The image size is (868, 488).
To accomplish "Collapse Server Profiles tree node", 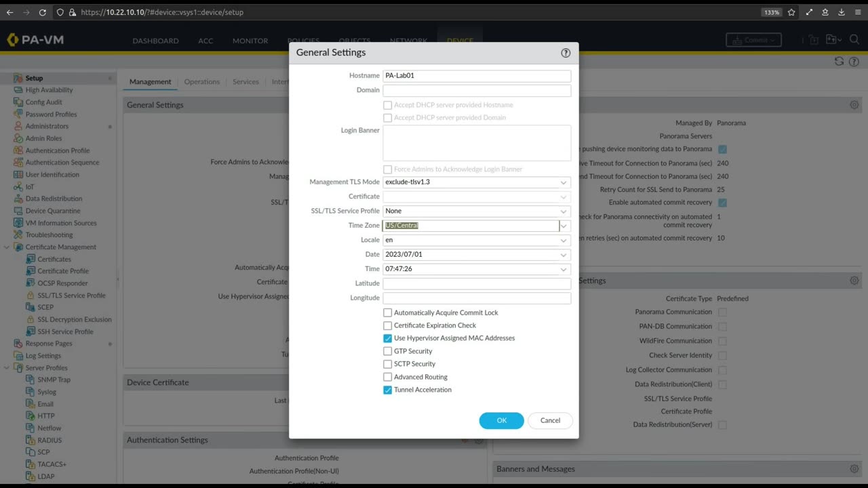I will pyautogui.click(x=7, y=368).
